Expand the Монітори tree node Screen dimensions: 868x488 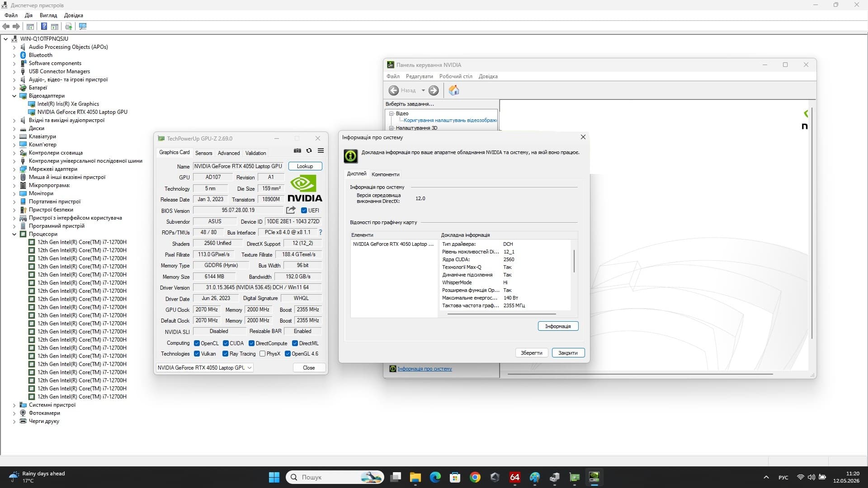click(x=14, y=193)
